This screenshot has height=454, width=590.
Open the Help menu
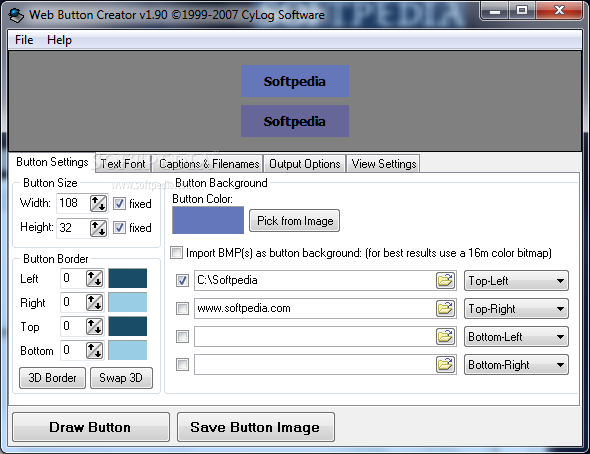pyautogui.click(x=59, y=40)
